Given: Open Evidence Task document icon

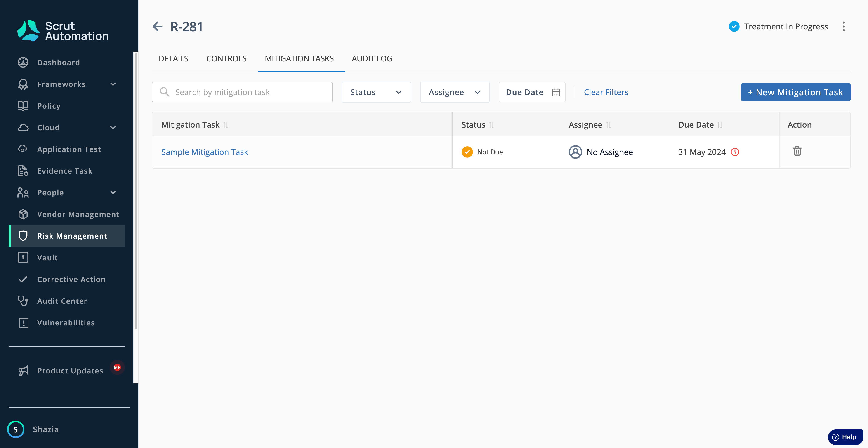Looking at the screenshot, I should coord(23,171).
